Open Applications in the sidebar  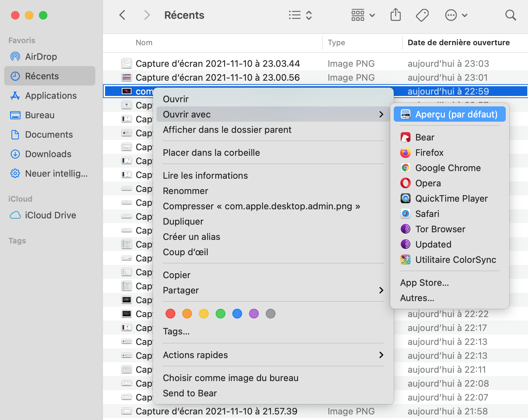tap(50, 96)
